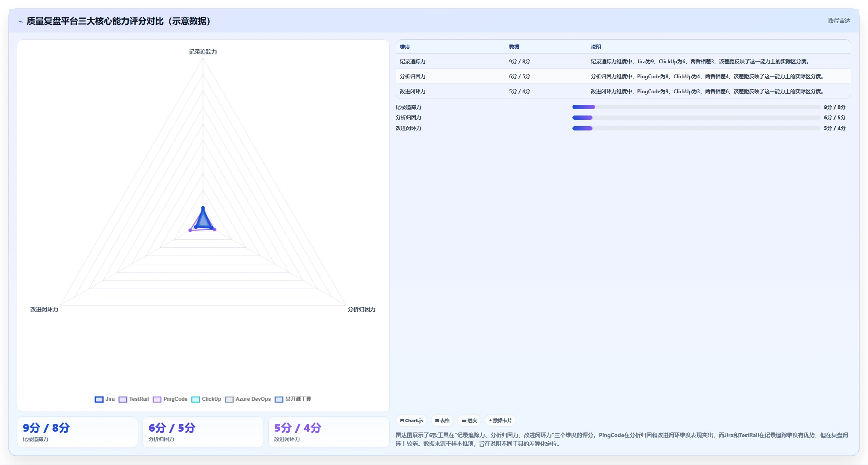Click the 路径雷达 label
868x465 pixels.
(x=839, y=21)
